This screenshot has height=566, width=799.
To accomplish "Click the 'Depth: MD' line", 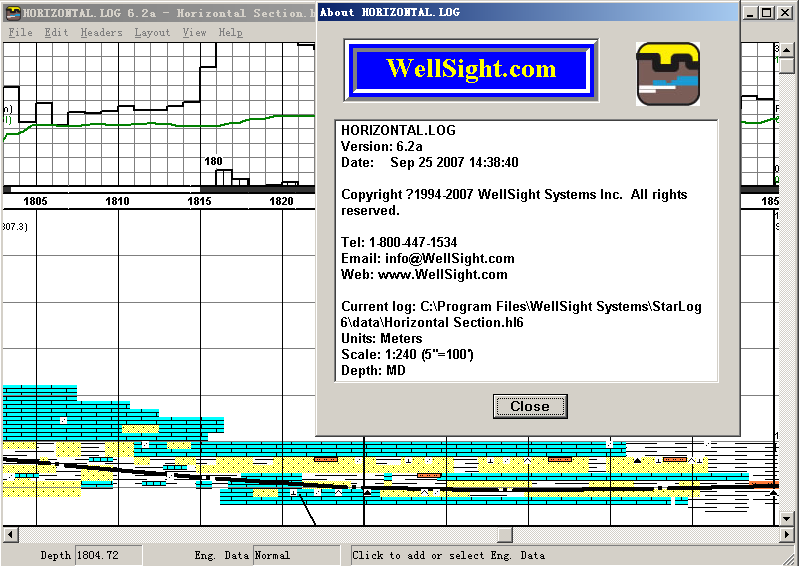I will tap(373, 370).
